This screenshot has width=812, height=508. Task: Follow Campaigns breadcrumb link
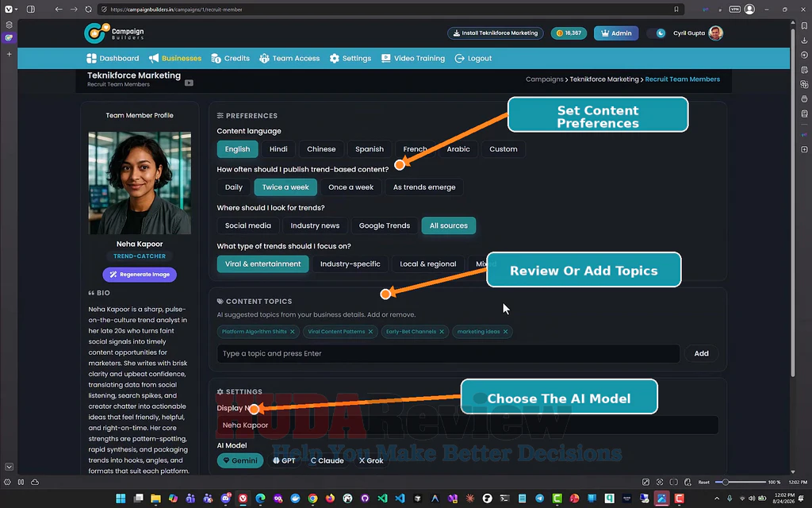(544, 79)
